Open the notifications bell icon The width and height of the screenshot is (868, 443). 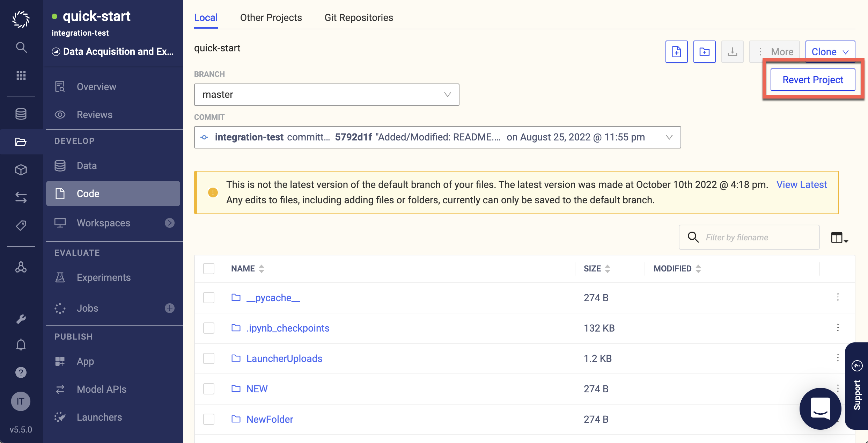pos(21,345)
